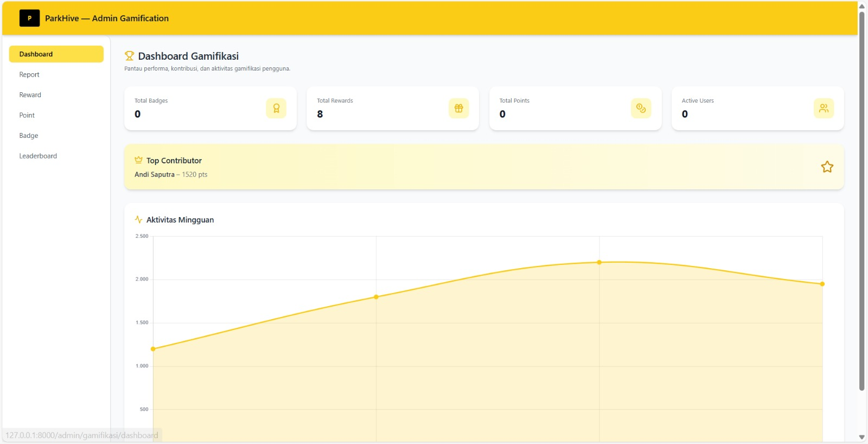Click the Active Users people icon
The width and height of the screenshot is (868, 444).
(x=824, y=108)
